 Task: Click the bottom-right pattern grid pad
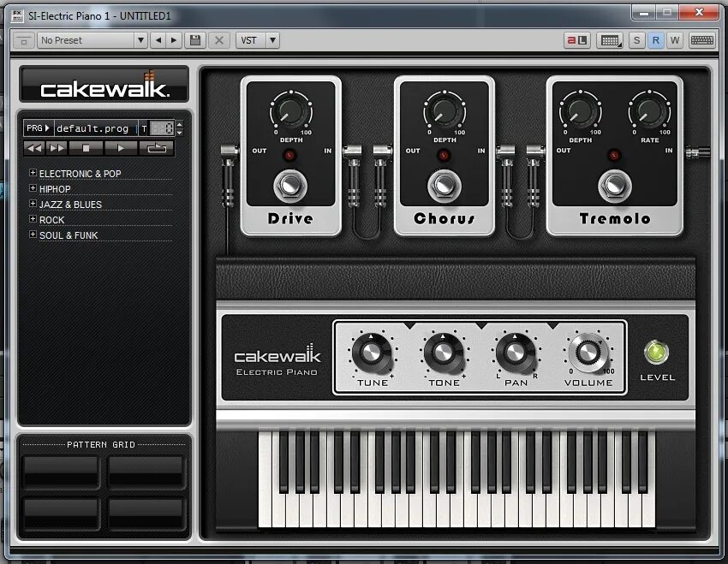(x=146, y=514)
